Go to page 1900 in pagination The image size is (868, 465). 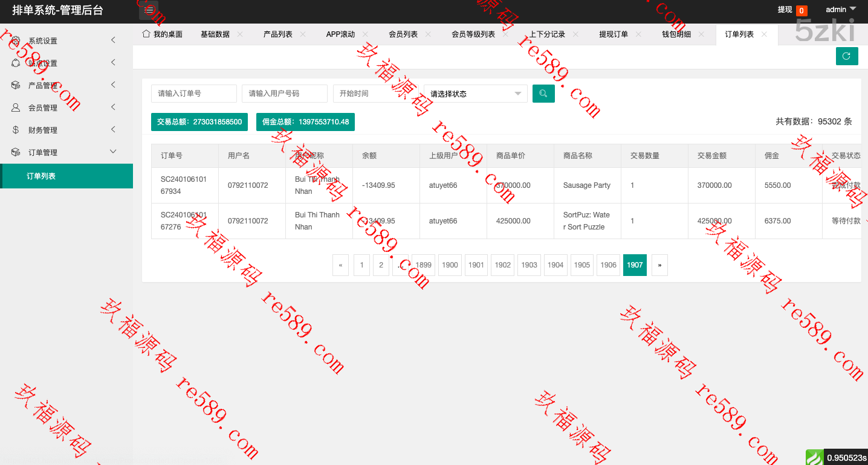click(x=450, y=265)
